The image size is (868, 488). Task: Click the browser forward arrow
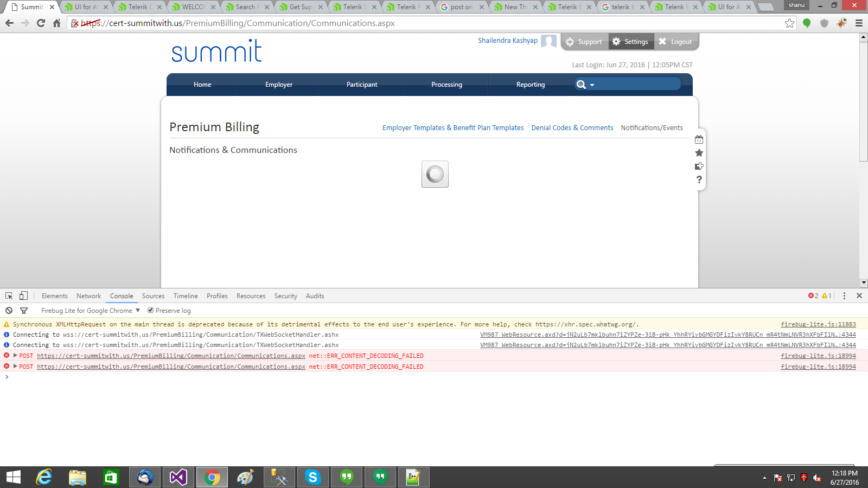pos(25,23)
